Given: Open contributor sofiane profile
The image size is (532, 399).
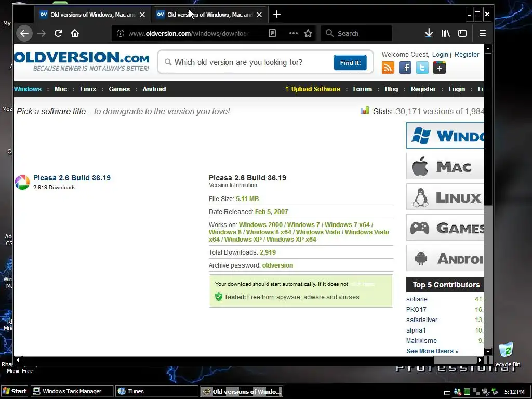Looking at the screenshot, I should (417, 299).
